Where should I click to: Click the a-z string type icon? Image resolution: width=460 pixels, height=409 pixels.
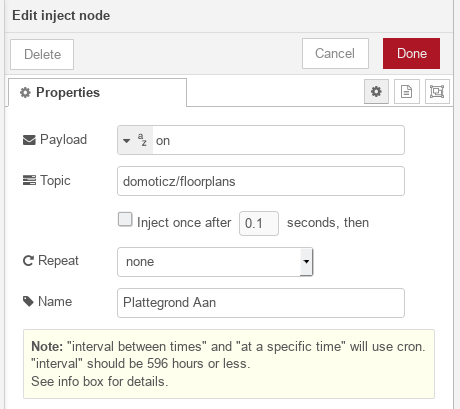(x=142, y=140)
